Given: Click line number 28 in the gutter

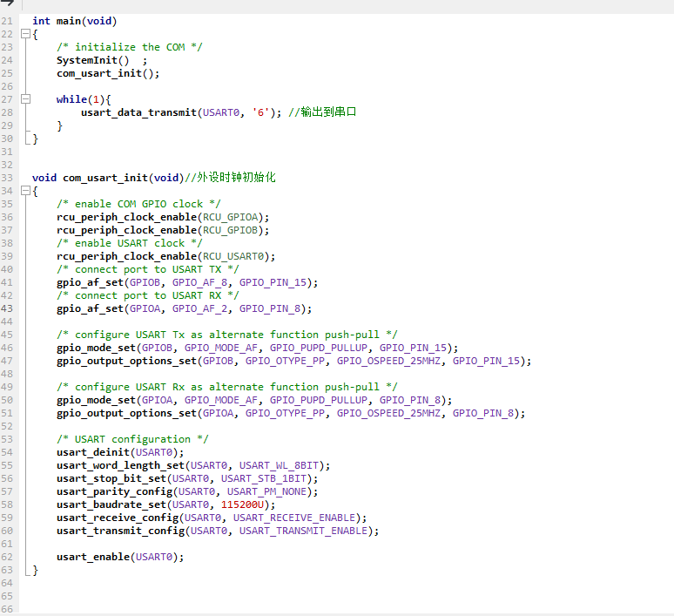Looking at the screenshot, I should click(7, 112).
